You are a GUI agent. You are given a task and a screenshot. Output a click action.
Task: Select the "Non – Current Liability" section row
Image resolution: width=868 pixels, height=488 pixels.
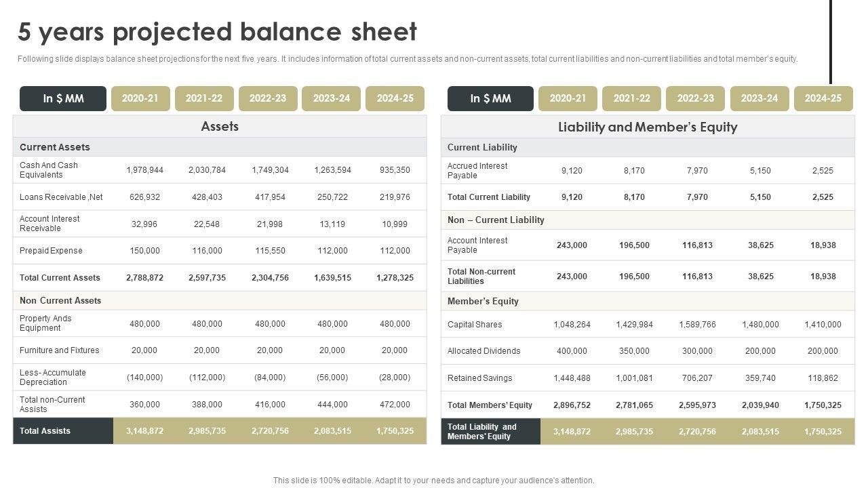click(x=496, y=220)
